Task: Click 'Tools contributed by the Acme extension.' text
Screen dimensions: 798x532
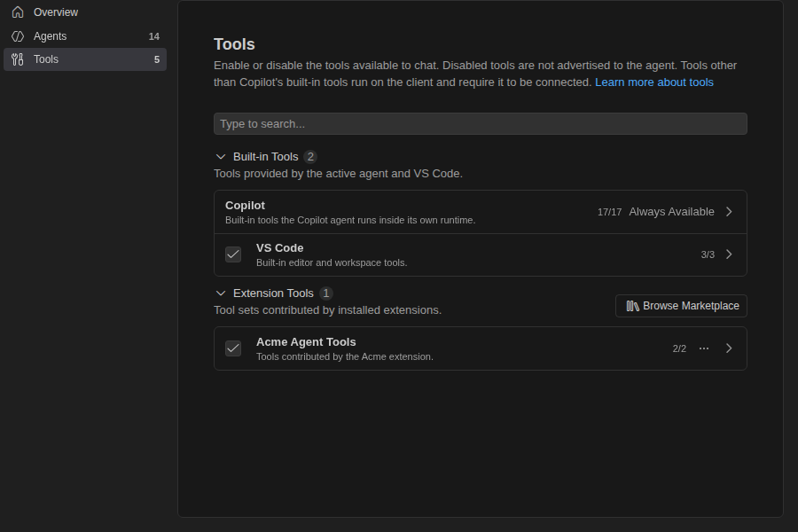Action: (x=345, y=356)
